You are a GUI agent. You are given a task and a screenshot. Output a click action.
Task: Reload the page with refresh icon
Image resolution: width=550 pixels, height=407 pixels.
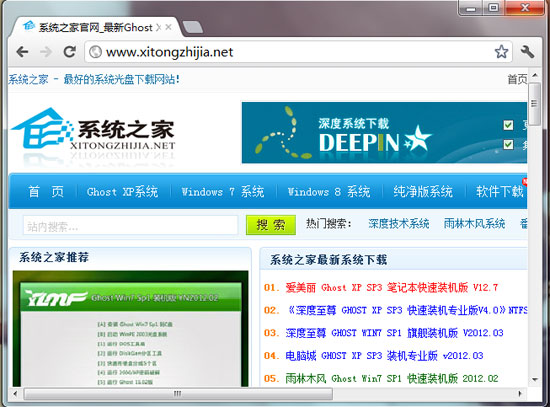coord(69,52)
